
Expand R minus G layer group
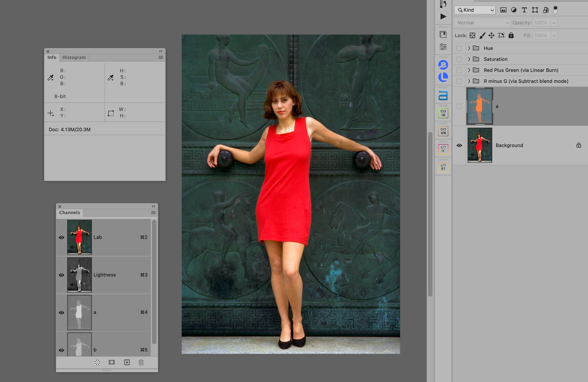tap(469, 81)
